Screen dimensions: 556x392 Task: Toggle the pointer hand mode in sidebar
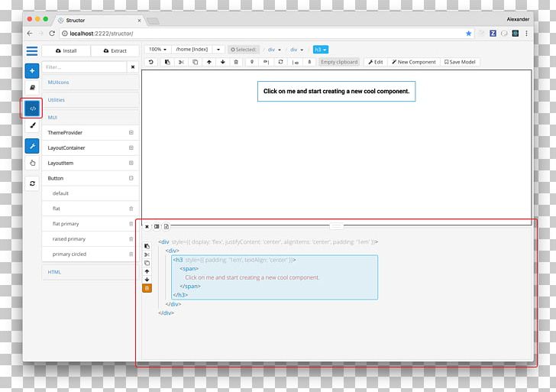[x=32, y=163]
